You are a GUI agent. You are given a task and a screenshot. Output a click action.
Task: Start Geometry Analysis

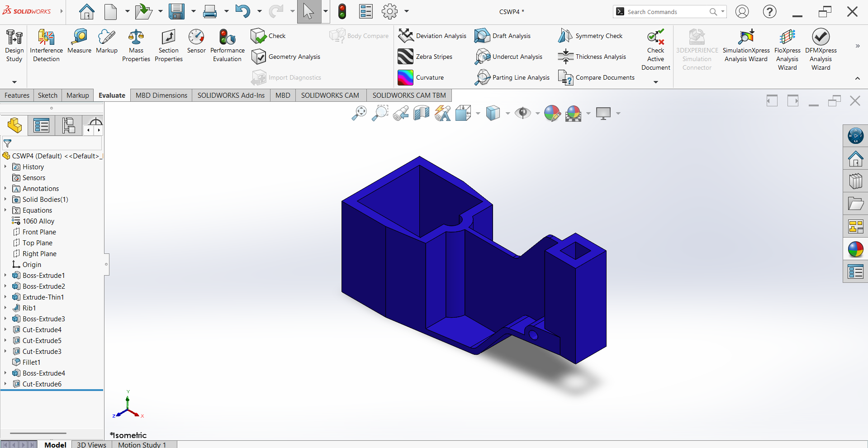pyautogui.click(x=286, y=57)
